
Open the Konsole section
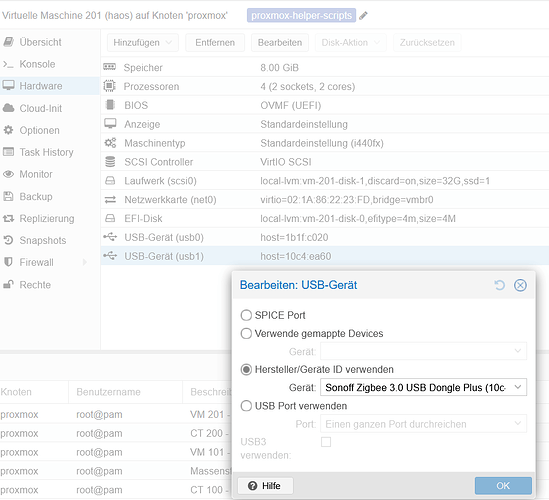point(50,64)
